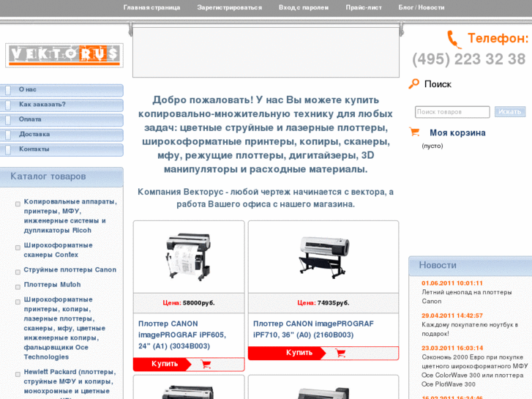Click the news date 01.06.2011 10:01:11
Image resolution: width=532 pixels, height=399 pixels.
coord(452,283)
